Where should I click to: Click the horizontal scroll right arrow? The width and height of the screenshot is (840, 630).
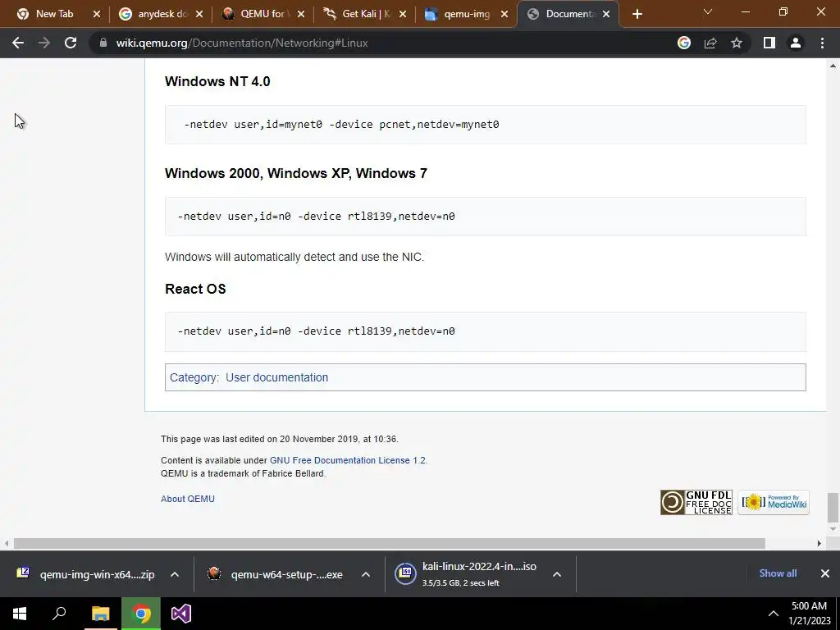click(x=819, y=543)
